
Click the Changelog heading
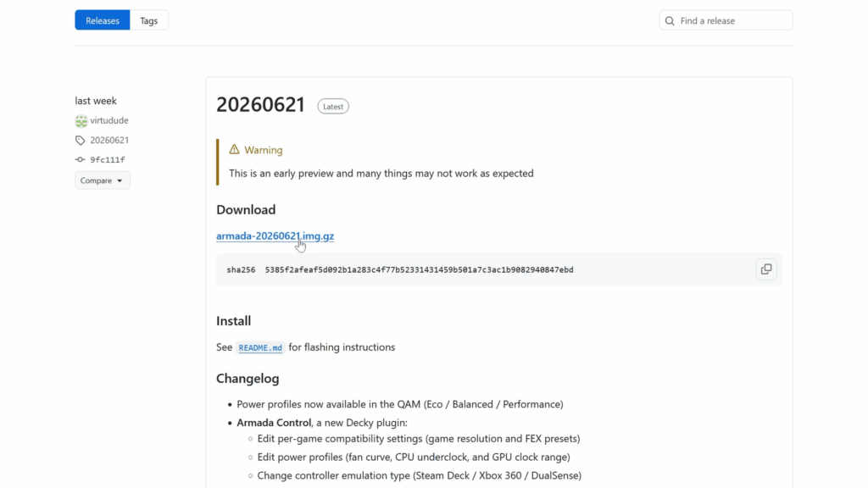[x=248, y=379]
